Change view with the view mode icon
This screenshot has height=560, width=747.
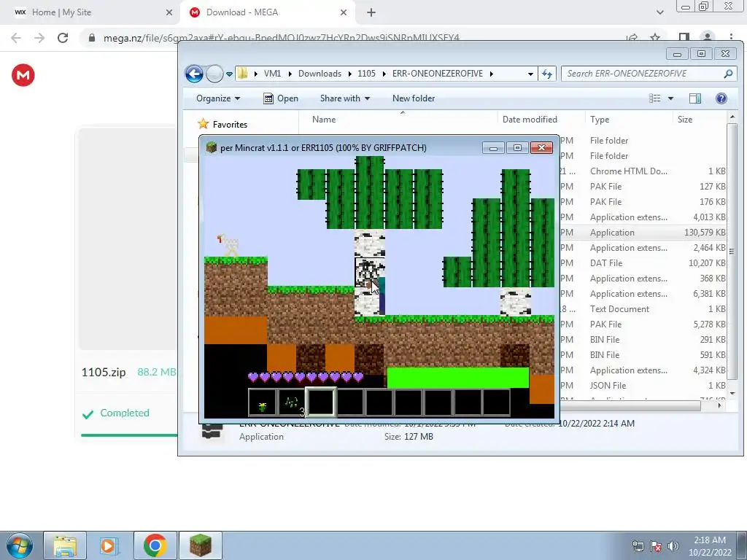(x=655, y=98)
